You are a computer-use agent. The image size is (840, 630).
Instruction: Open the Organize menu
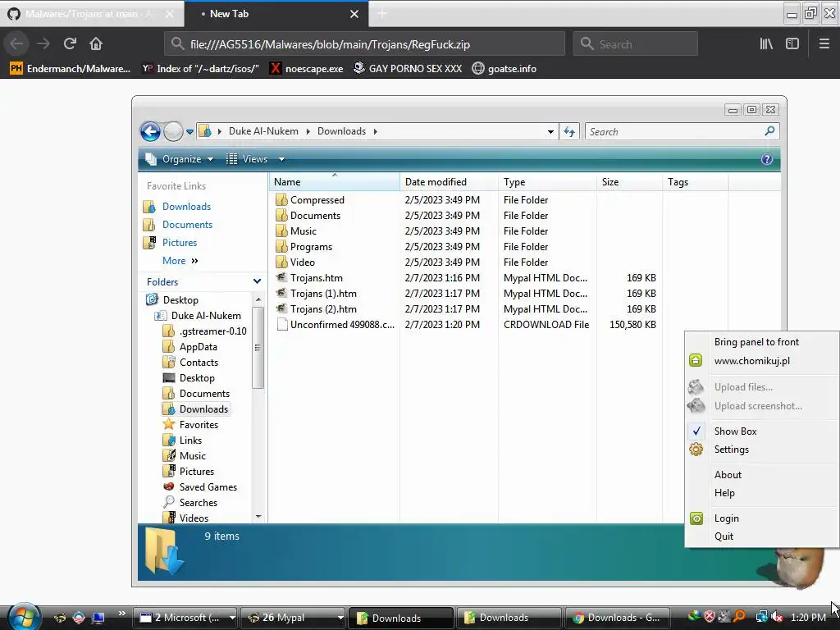point(180,159)
